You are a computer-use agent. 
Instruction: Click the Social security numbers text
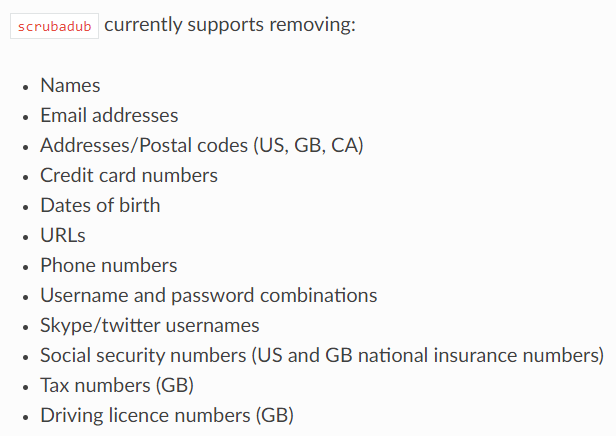[144, 356]
